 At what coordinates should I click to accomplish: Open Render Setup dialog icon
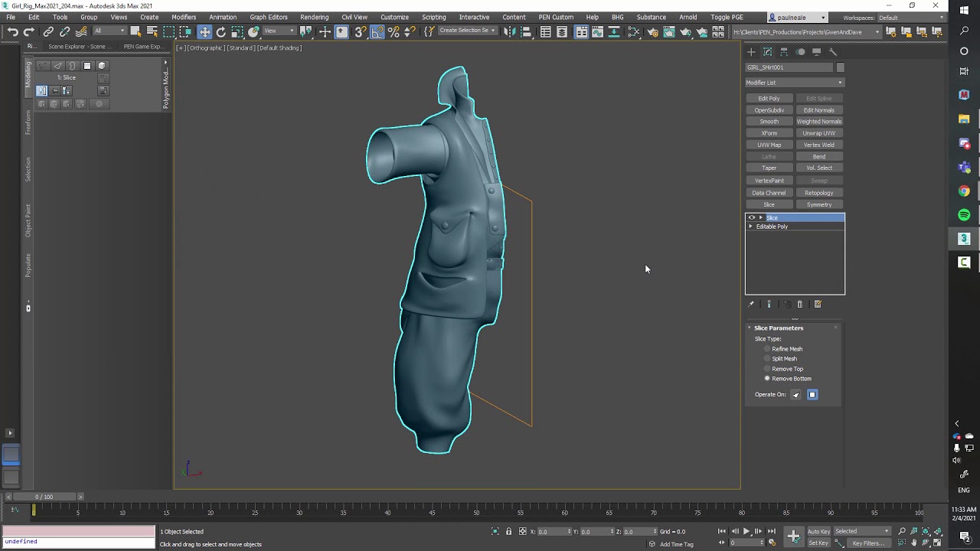click(652, 31)
